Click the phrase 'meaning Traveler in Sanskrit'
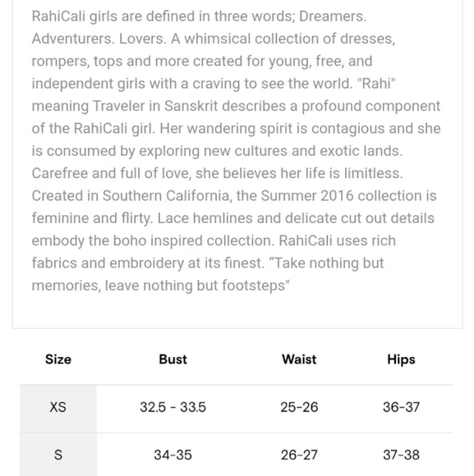Screen dimensions: 474x476 click(125, 106)
